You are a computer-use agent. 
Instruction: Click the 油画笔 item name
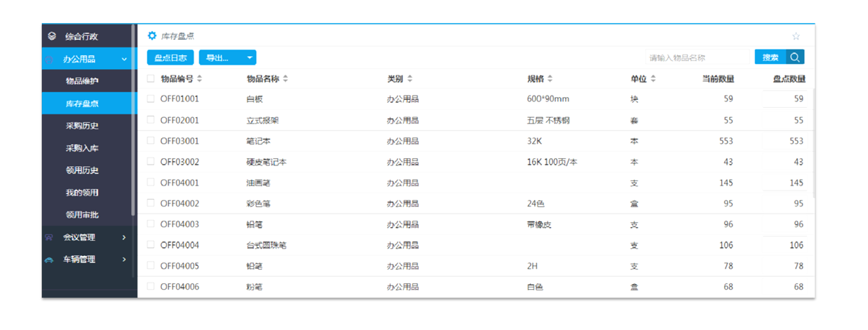coord(258,183)
